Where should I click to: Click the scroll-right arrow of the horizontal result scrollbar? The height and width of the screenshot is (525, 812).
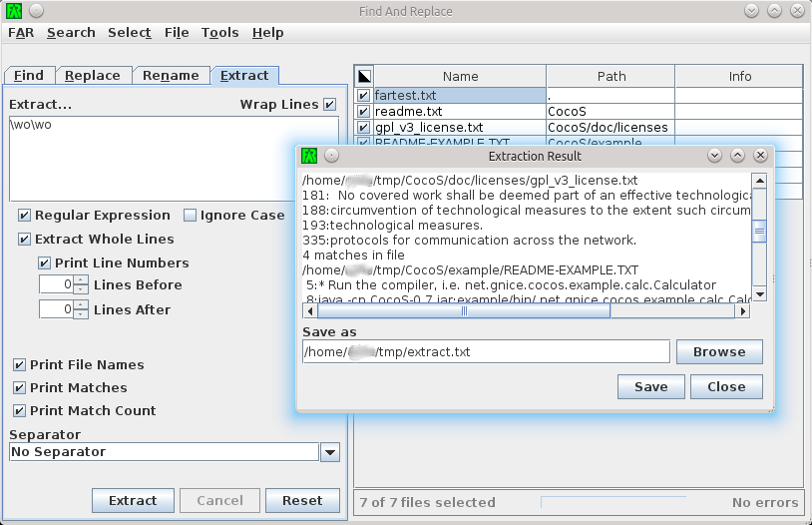[743, 311]
